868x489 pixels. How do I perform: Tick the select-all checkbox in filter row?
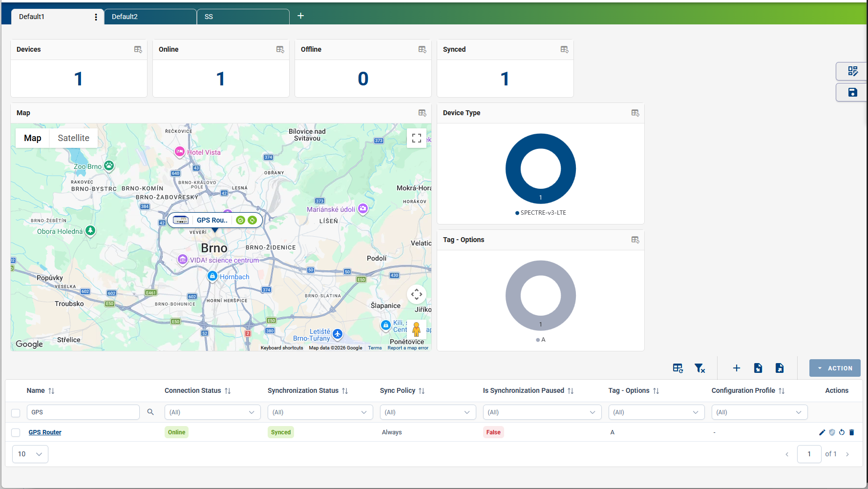click(16, 413)
